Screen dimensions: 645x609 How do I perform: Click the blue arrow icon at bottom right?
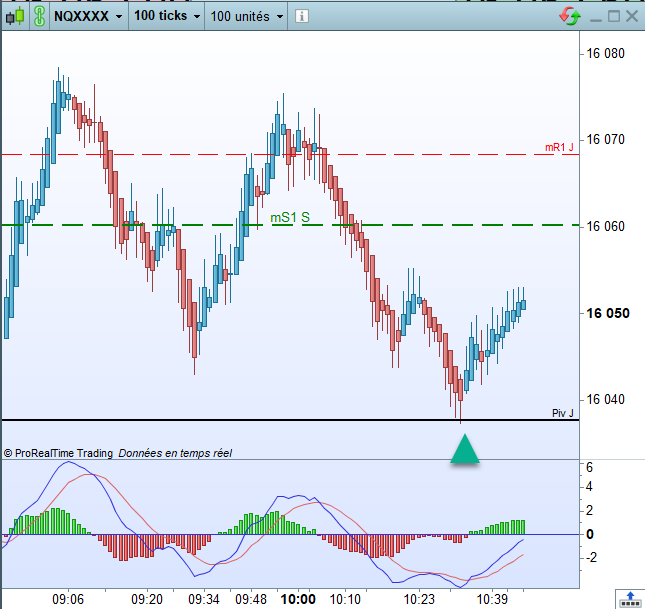coord(630,599)
